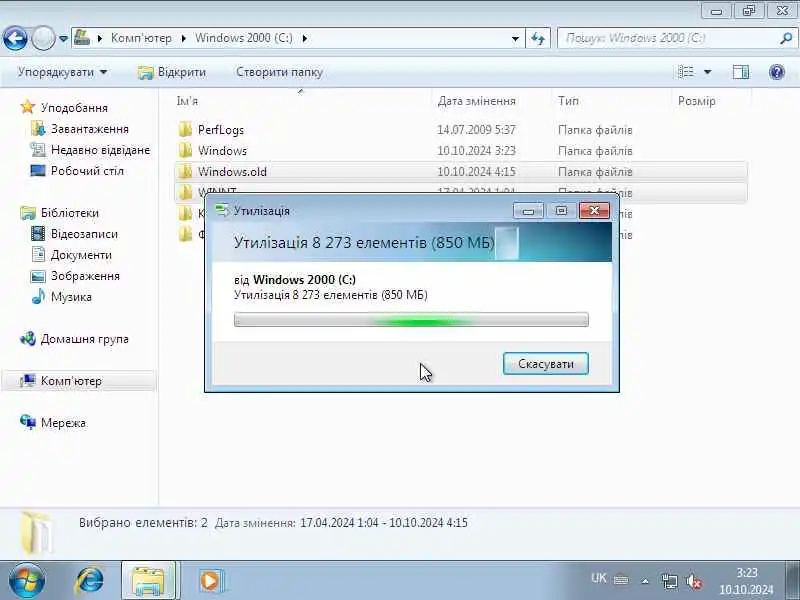Open the Start menu orb
Image resolution: width=800 pixels, height=600 pixels.
tap(26, 581)
